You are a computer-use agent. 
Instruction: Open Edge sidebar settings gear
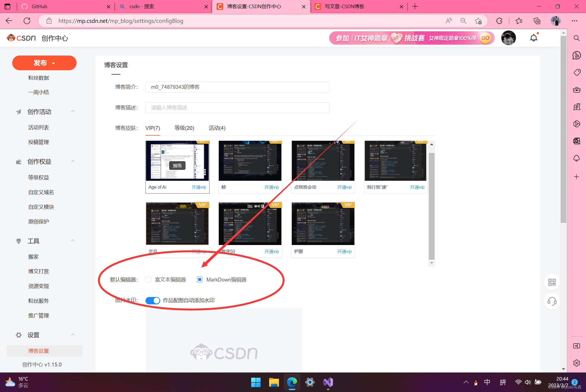[x=576, y=363]
